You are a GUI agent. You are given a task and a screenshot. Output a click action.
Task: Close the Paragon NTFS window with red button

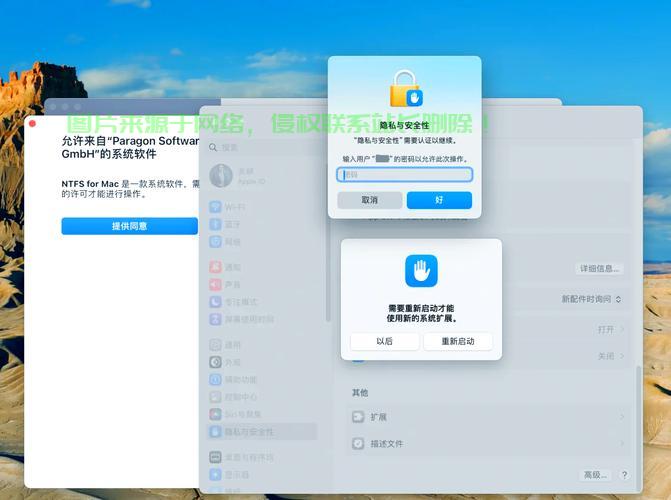(x=33, y=124)
